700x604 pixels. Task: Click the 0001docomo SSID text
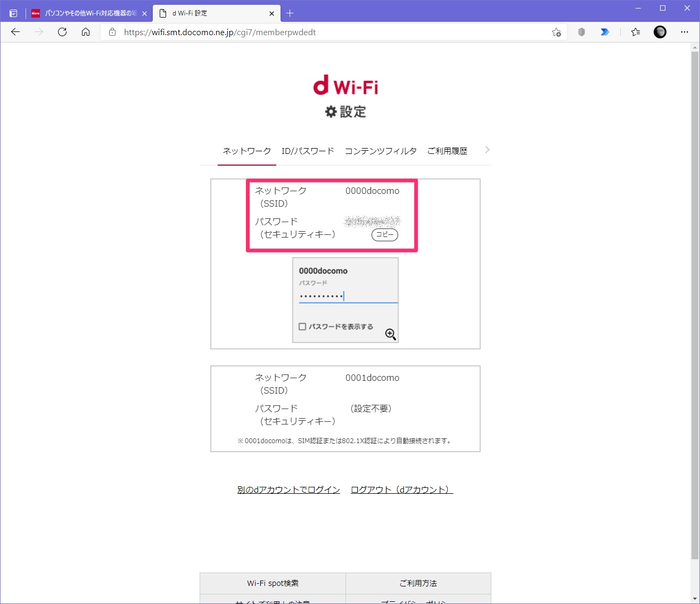pos(372,378)
